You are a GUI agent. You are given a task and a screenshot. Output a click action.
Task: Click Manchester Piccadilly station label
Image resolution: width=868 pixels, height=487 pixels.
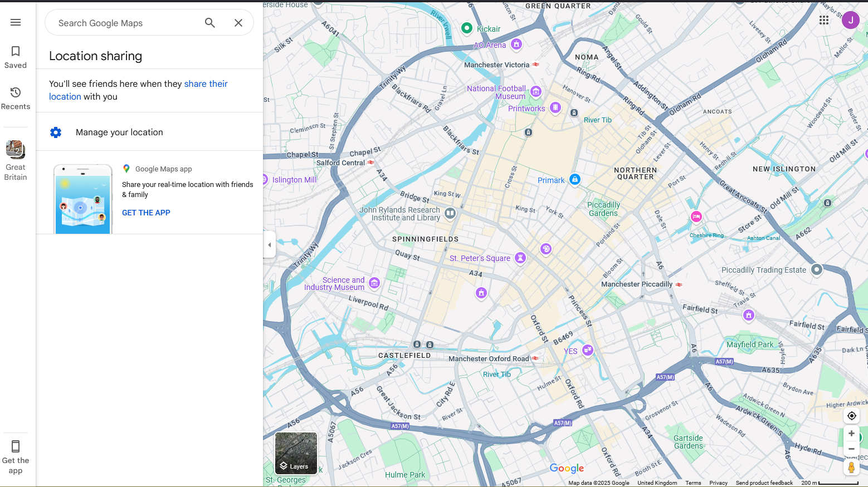click(x=637, y=284)
